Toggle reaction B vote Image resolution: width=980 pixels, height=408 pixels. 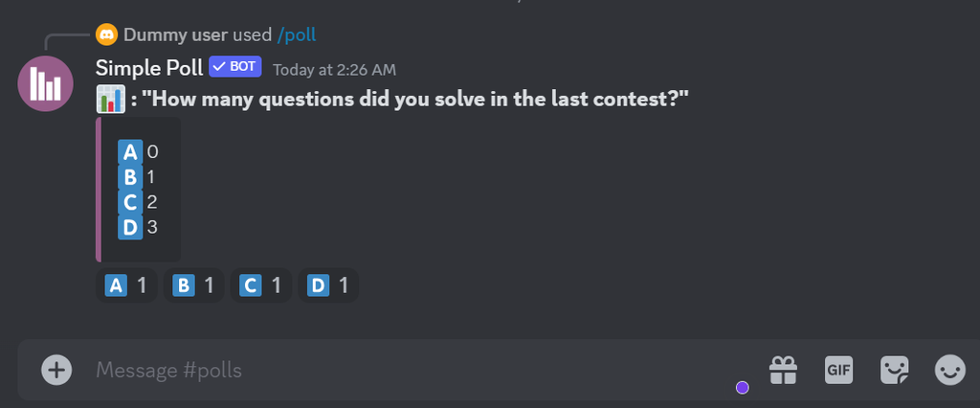click(193, 285)
